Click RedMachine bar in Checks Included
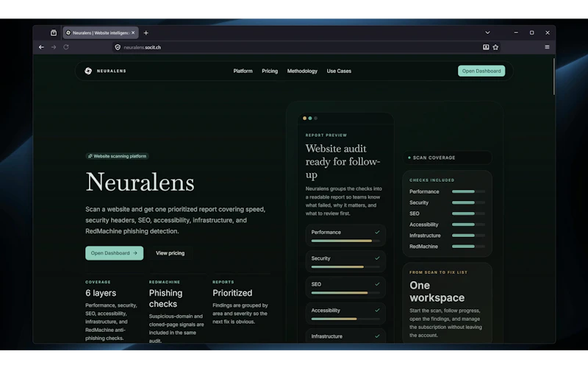The width and height of the screenshot is (588, 368). tap(468, 247)
